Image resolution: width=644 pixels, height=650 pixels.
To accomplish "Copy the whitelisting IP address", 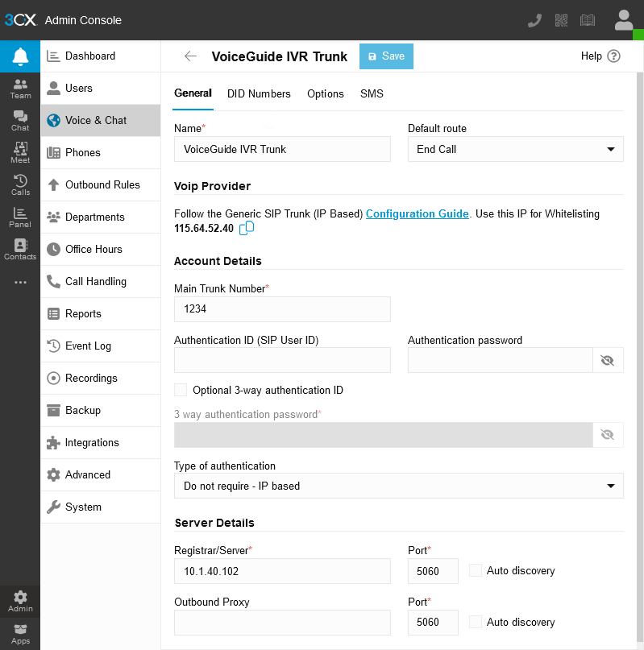I will point(247,228).
